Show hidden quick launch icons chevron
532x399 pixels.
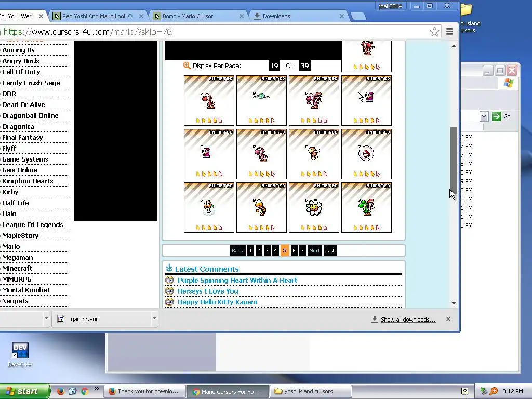97,389
